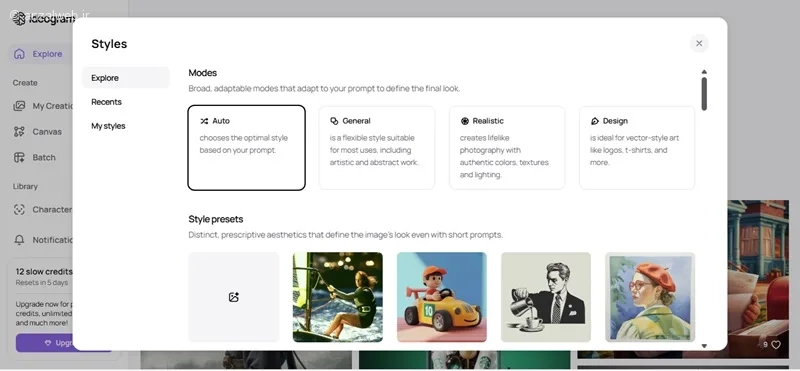Click the scrollbar up arrow
The height and width of the screenshot is (371, 800).
coord(704,72)
